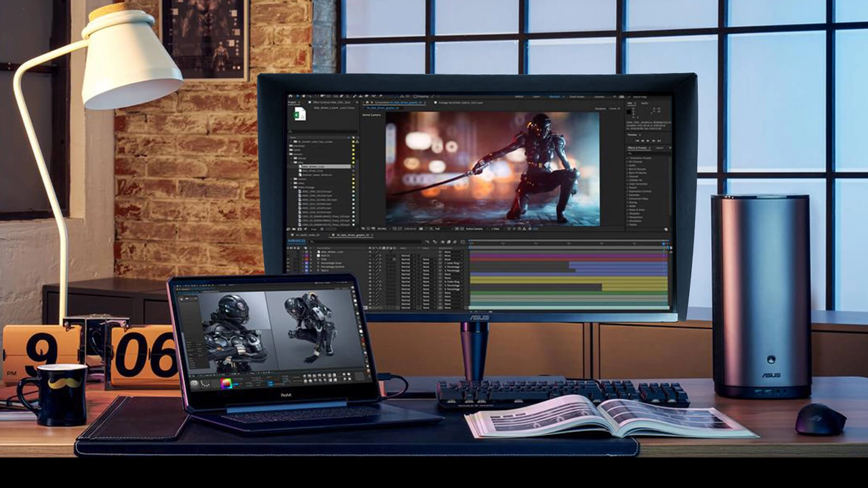Switch to the Small Screen workspace
This screenshot has height=488, width=868.
[577, 97]
